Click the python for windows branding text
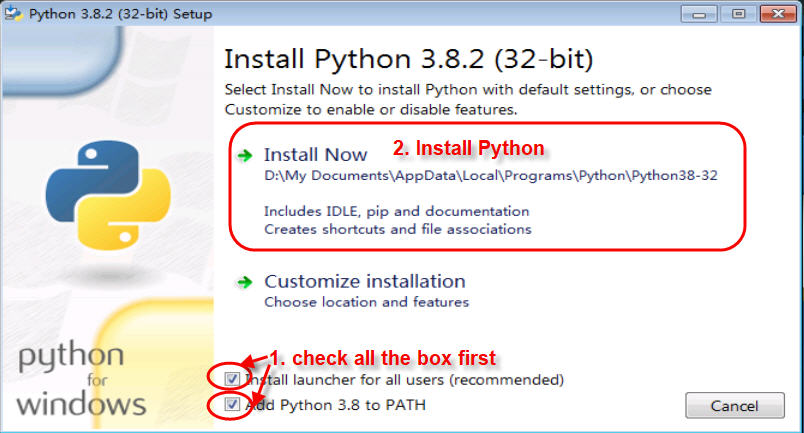The image size is (804, 433). tap(81, 379)
